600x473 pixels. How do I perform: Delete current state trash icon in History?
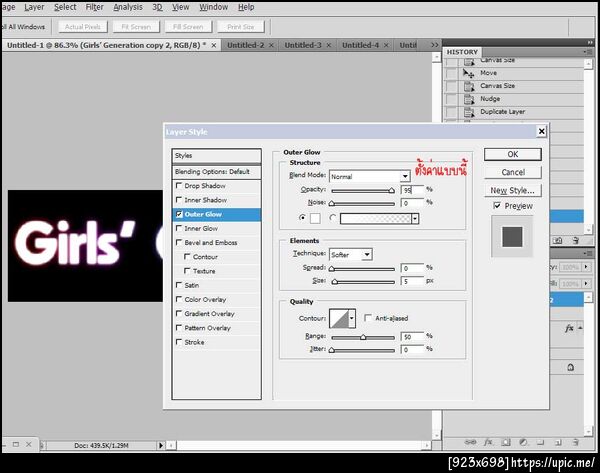[x=576, y=240]
